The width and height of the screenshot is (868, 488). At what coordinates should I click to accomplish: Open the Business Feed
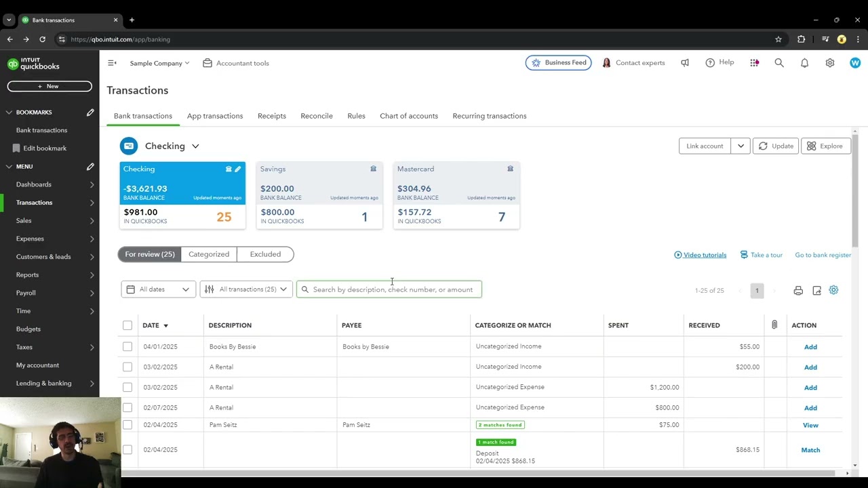tap(559, 63)
